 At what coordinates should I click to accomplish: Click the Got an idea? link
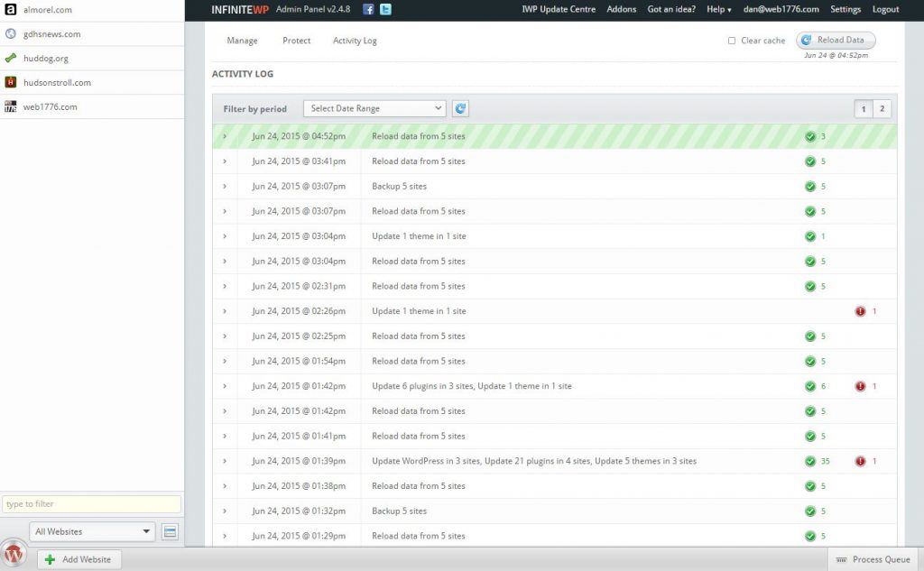[x=671, y=9]
